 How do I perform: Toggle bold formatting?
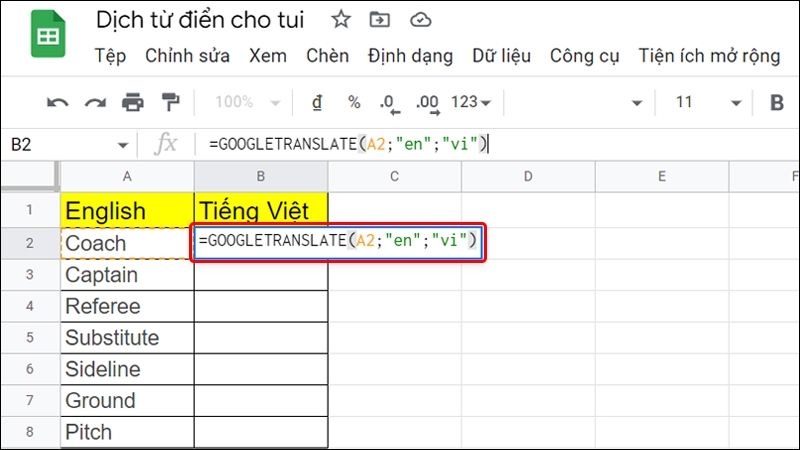[x=777, y=103]
